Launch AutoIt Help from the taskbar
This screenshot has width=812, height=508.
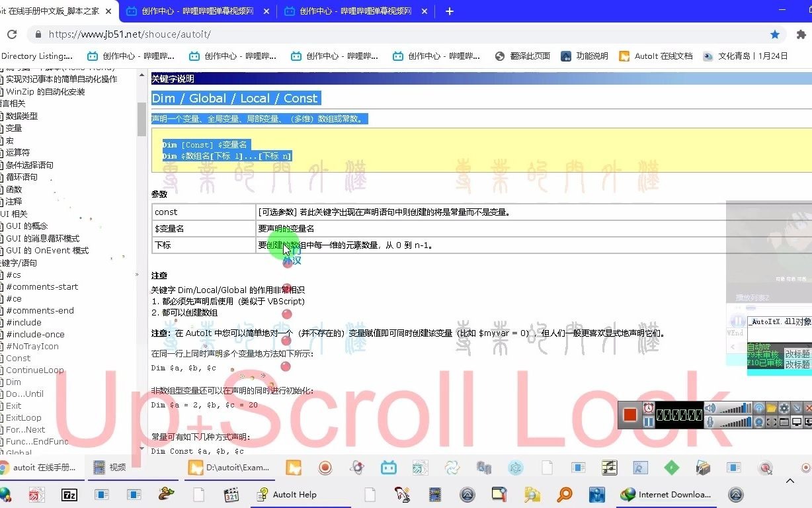[x=293, y=494]
